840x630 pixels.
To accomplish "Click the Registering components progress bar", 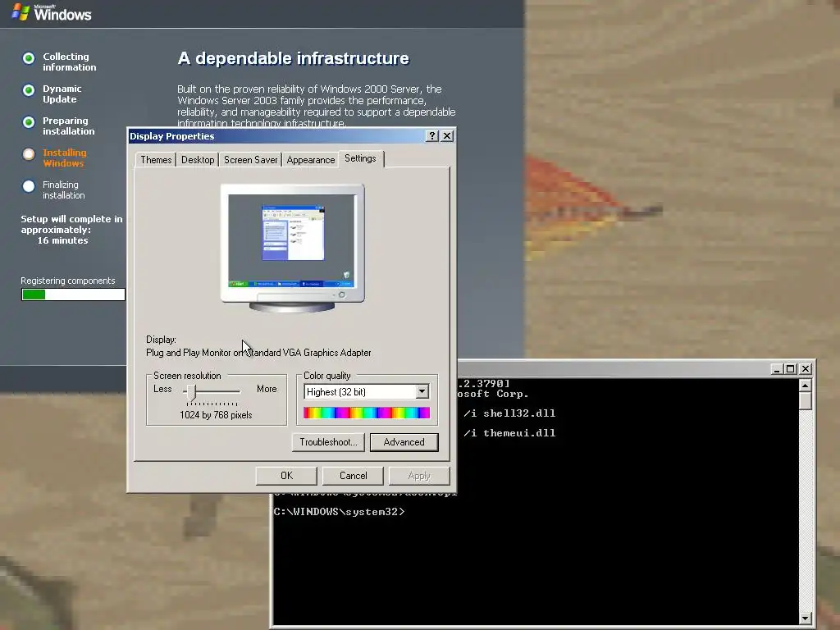I will click(73, 294).
